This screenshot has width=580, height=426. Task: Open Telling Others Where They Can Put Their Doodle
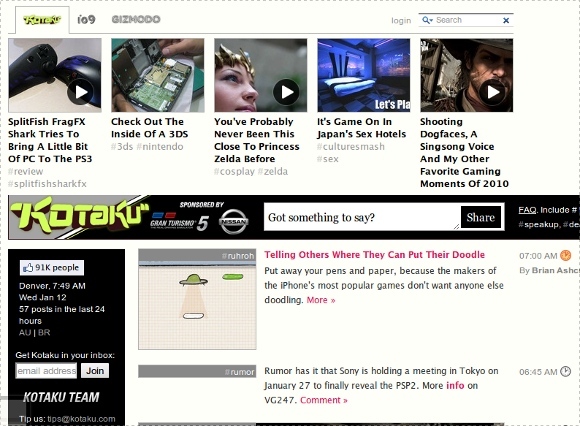pyautogui.click(x=374, y=255)
